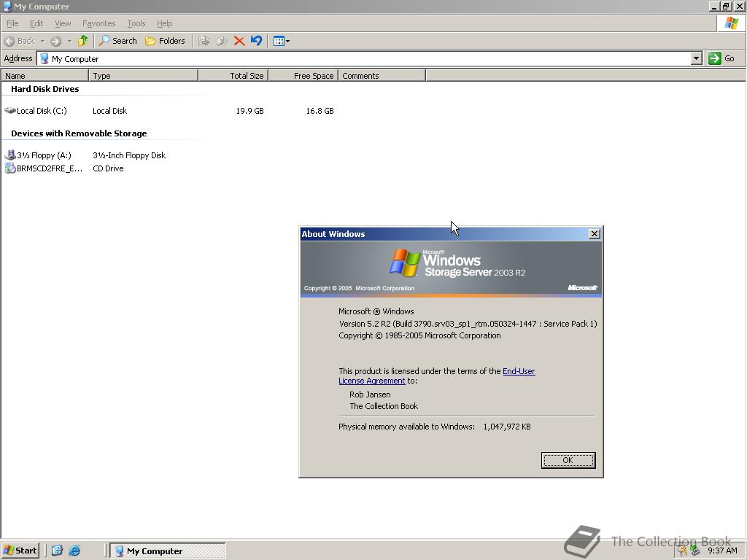
Task: Open the Edit menu
Action: click(x=36, y=23)
